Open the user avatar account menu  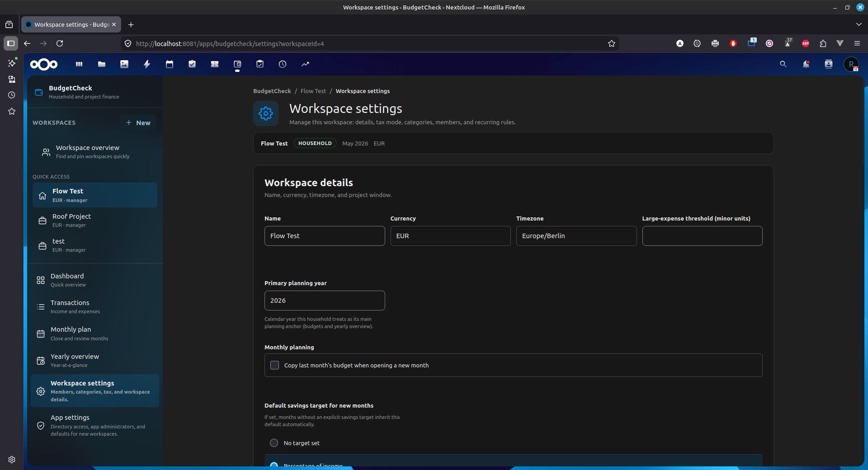[x=851, y=64]
